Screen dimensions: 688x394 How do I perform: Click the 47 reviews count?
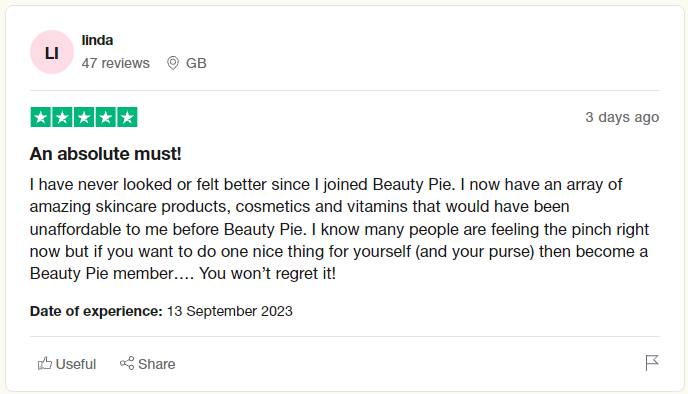click(x=115, y=63)
